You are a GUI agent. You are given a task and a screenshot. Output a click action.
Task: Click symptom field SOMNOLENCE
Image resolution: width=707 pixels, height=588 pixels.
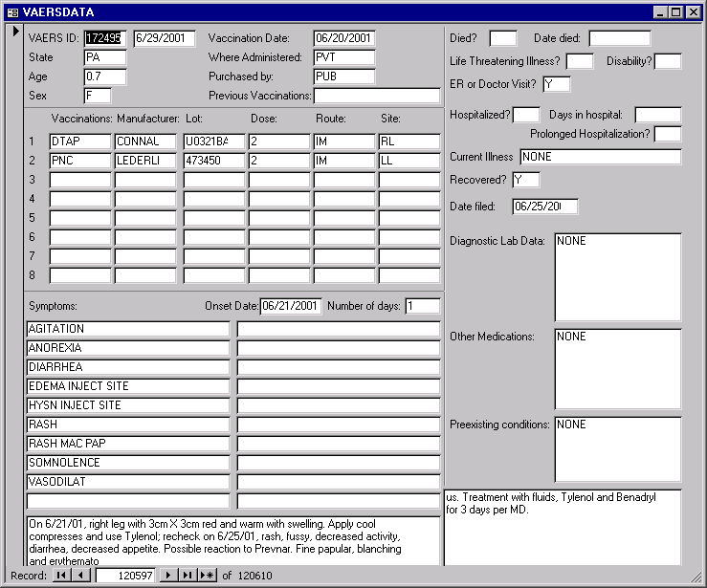(x=128, y=463)
